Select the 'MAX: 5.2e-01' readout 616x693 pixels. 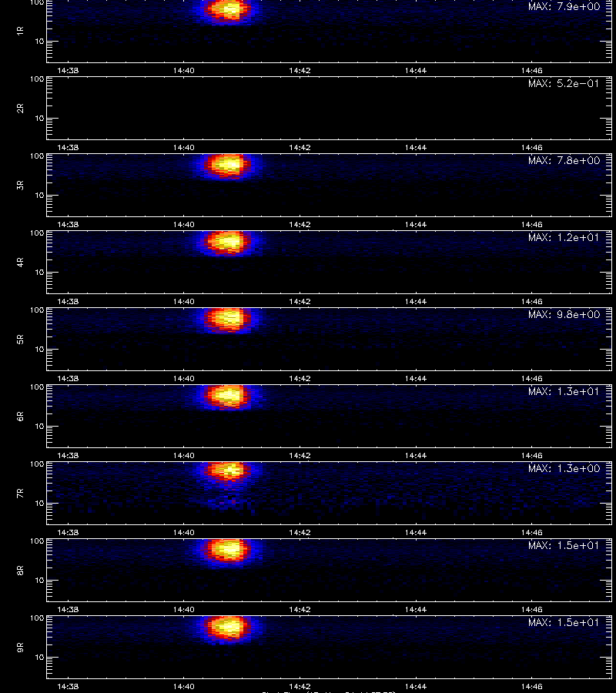tap(564, 83)
